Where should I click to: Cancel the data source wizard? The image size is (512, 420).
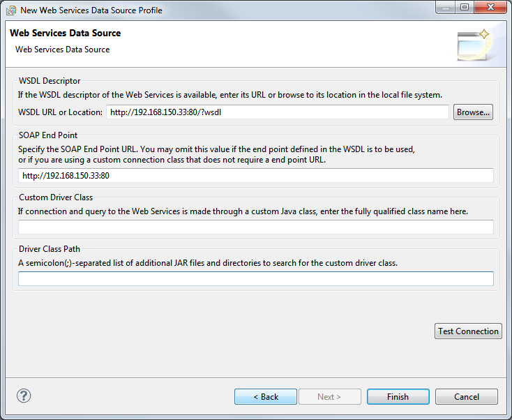pyautogui.click(x=467, y=397)
